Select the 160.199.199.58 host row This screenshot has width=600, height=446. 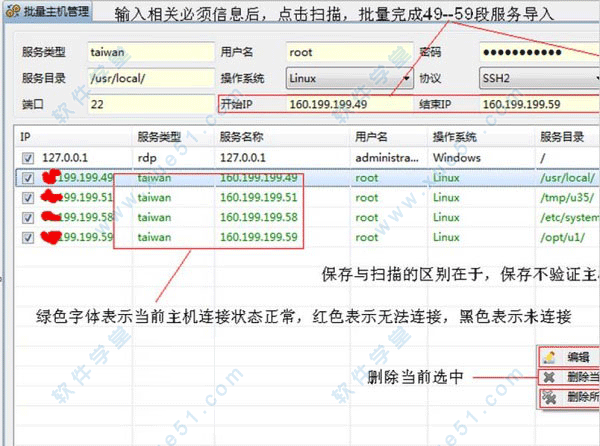(260, 217)
